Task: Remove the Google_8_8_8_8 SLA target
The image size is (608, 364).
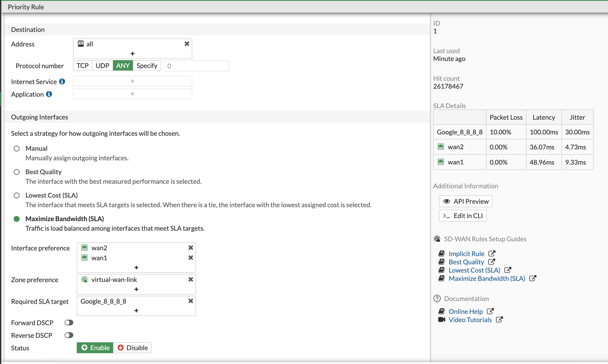Action: 190,301
